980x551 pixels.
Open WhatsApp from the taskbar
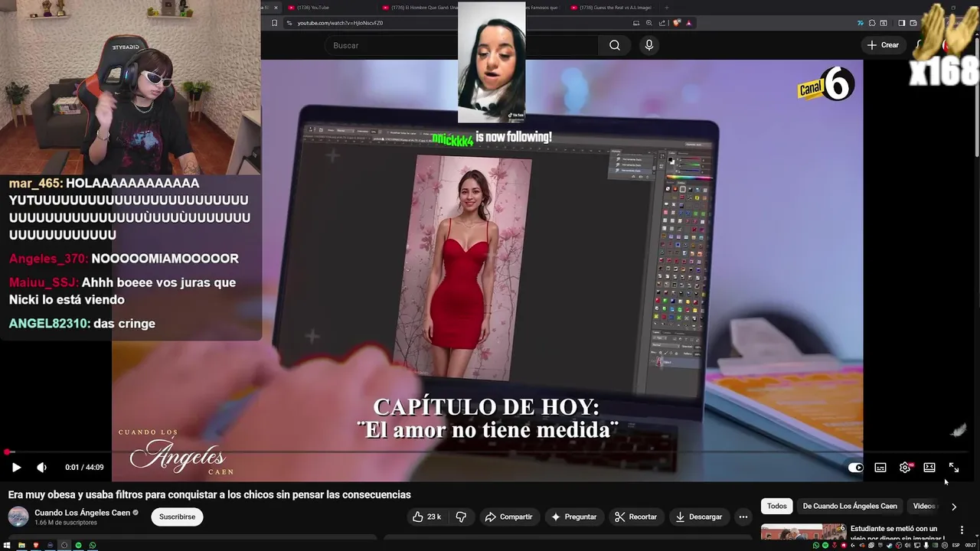coord(93,546)
